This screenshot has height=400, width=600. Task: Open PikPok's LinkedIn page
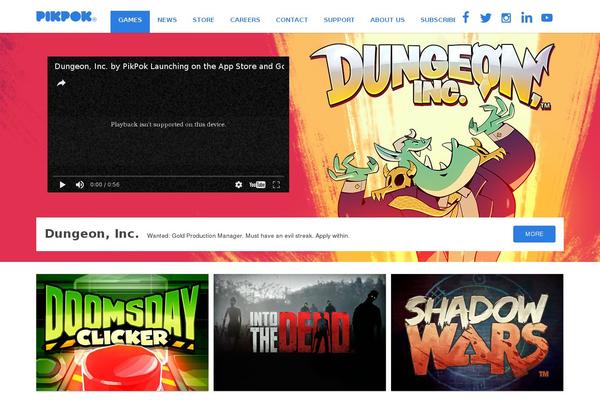[527, 18]
